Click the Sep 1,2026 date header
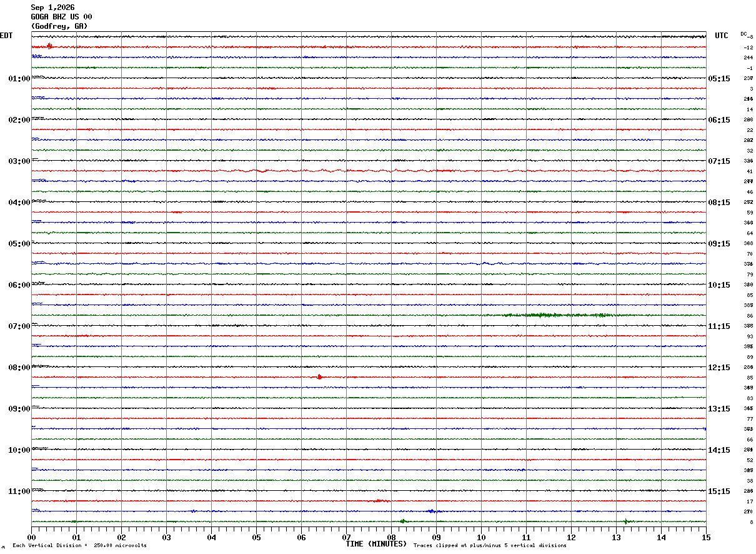The width and height of the screenshot is (756, 554). pyautogui.click(x=52, y=8)
